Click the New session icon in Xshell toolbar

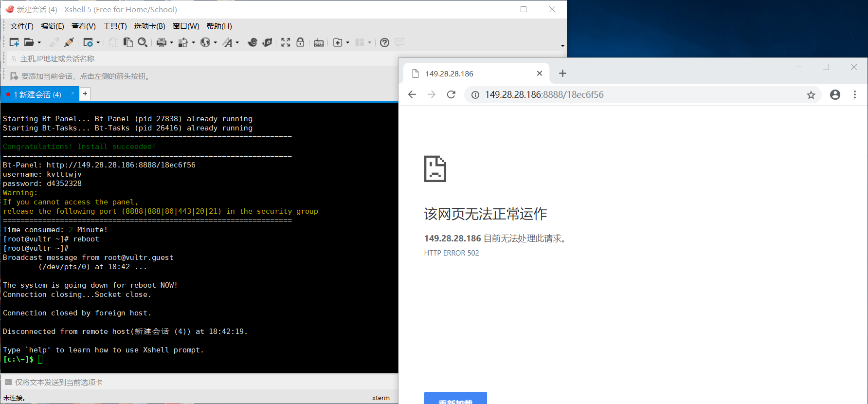point(14,42)
